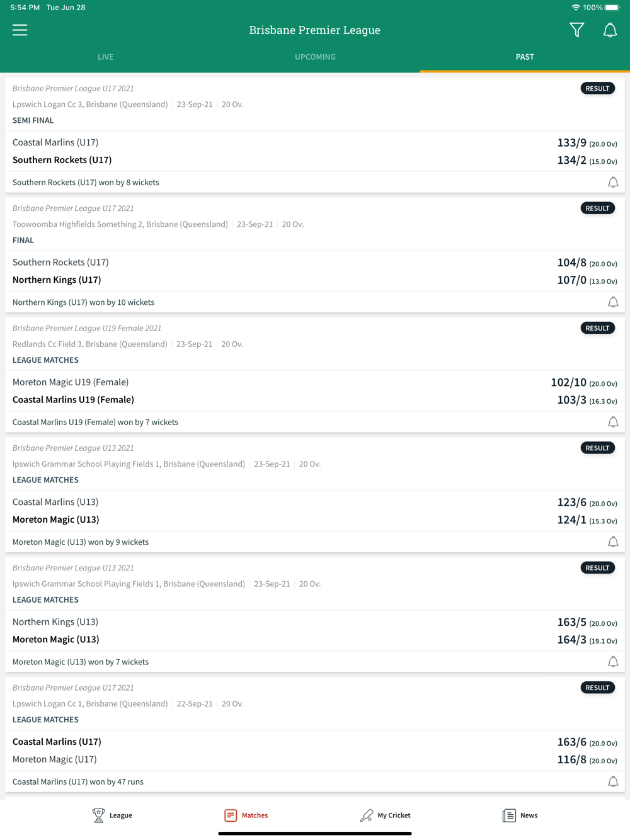
Task: Toggle alert bell for Coastal Marlins 47 runs win
Action: point(613,781)
